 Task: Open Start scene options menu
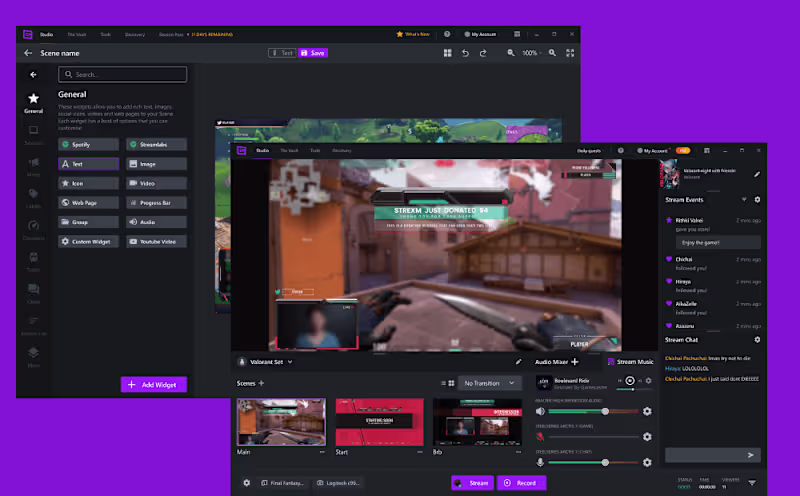pos(420,452)
